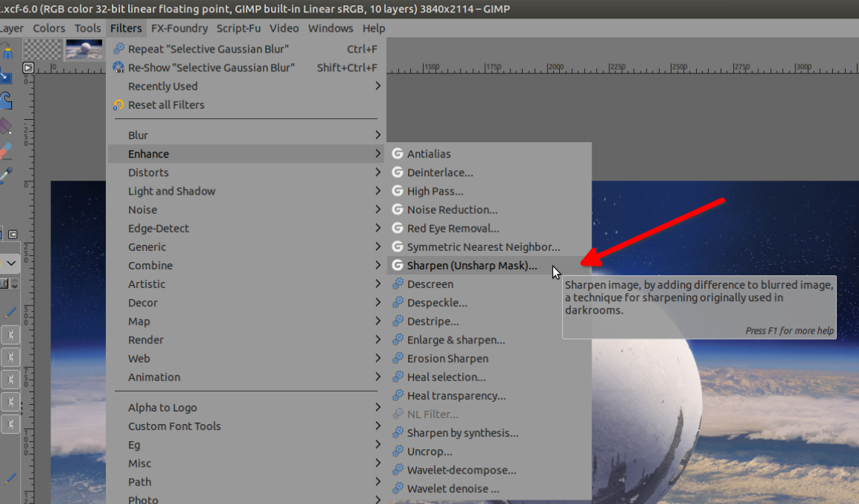Expand the Artistic submenu

pos(247,284)
